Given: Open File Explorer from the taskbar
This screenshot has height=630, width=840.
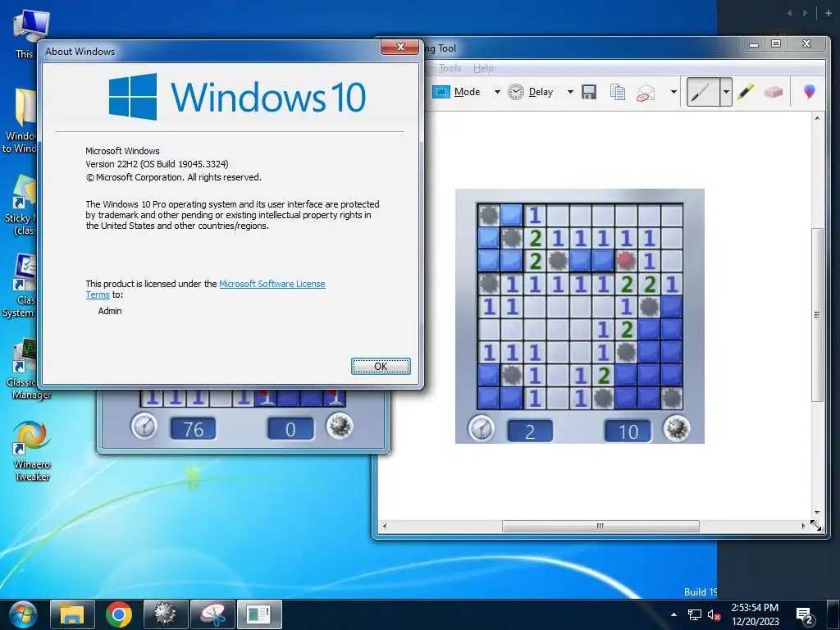Looking at the screenshot, I should (x=72, y=614).
